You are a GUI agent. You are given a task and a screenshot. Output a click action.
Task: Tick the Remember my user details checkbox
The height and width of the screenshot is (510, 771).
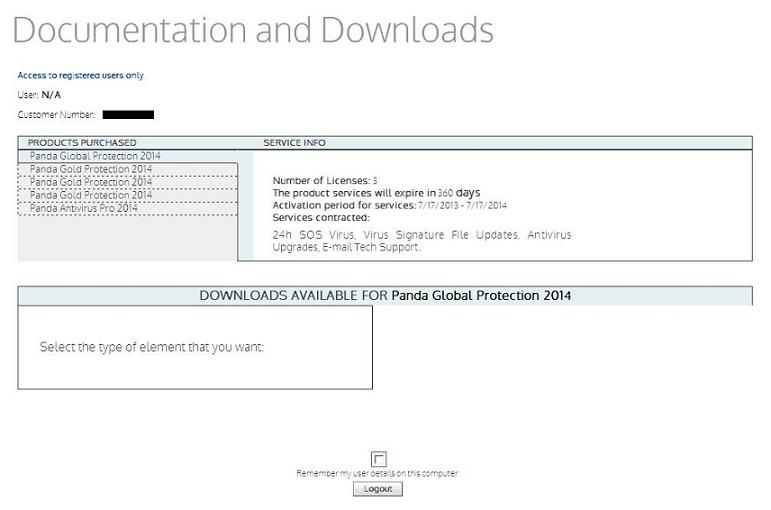pos(378,459)
